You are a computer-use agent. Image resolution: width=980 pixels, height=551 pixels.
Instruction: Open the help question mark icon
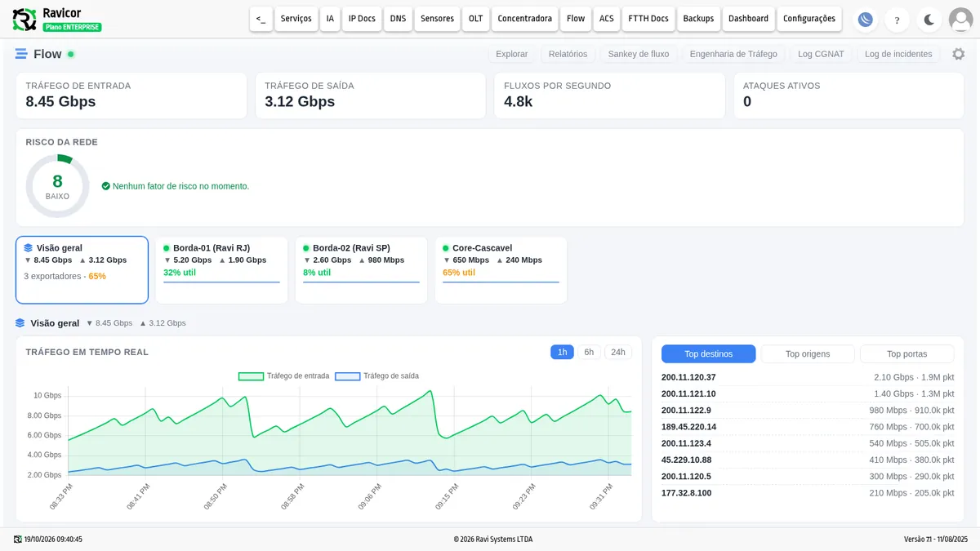pyautogui.click(x=897, y=20)
